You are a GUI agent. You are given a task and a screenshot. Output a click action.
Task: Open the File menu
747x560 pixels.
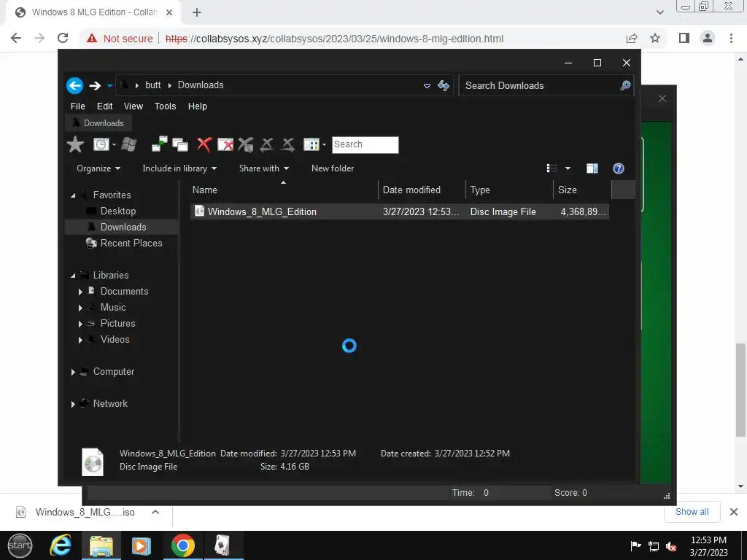point(77,106)
